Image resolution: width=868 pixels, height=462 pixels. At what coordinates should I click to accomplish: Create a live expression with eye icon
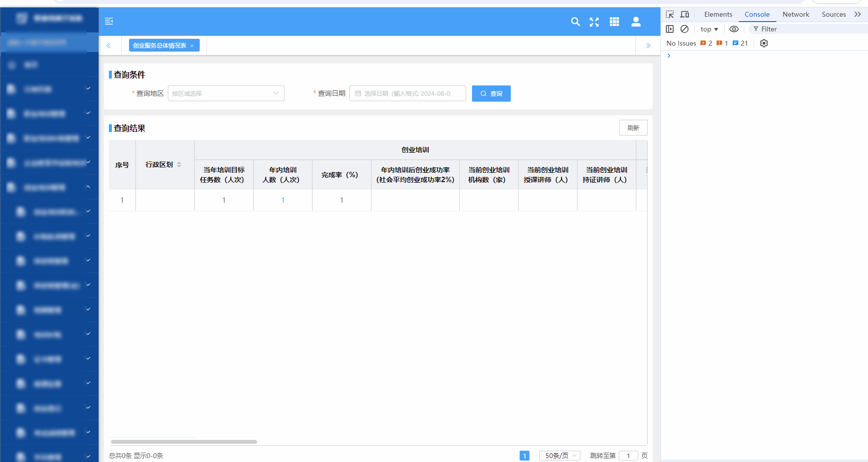[x=734, y=29]
